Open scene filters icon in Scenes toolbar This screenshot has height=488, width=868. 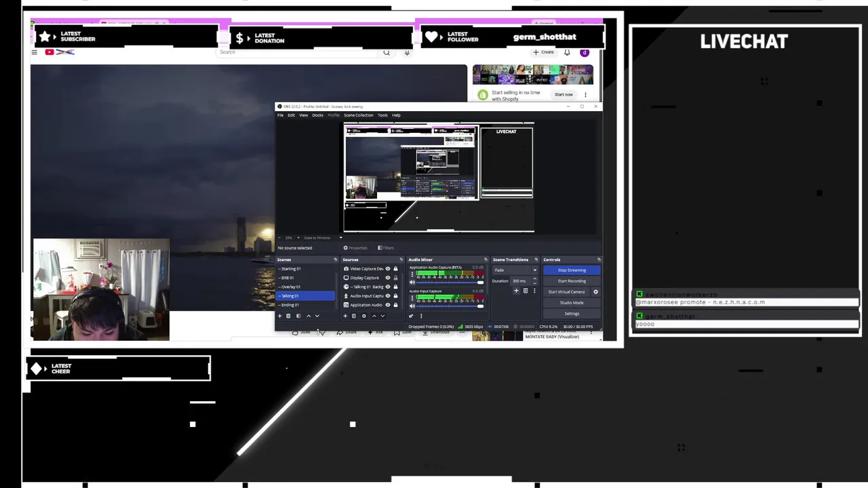(298, 316)
